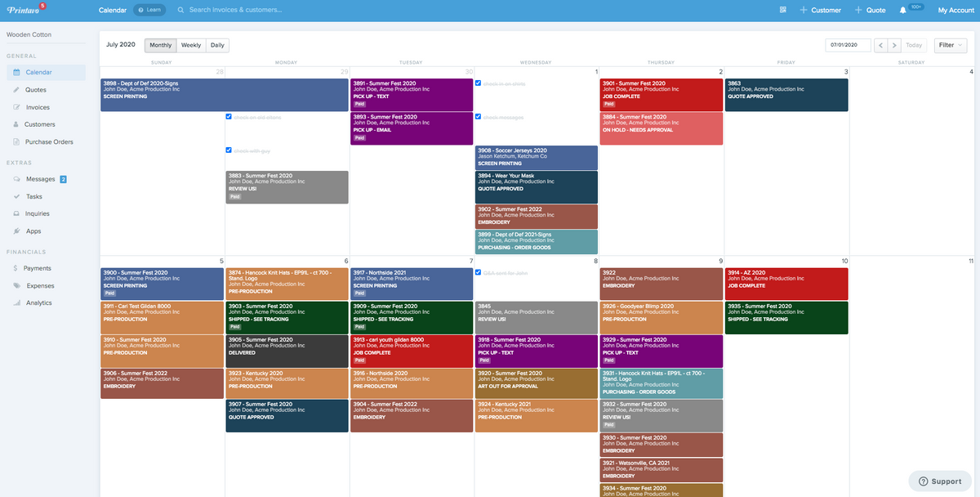Expand the Filter dropdown
Image resolution: width=980 pixels, height=497 pixels.
click(x=950, y=45)
